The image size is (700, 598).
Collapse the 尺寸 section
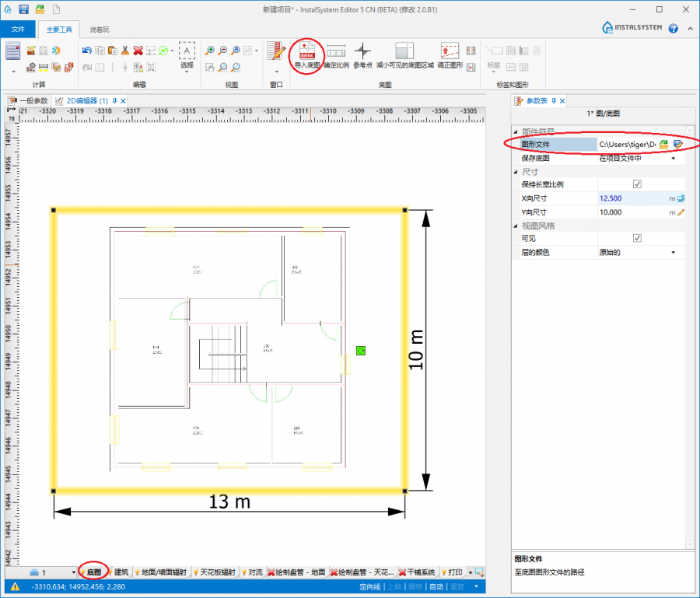[516, 172]
